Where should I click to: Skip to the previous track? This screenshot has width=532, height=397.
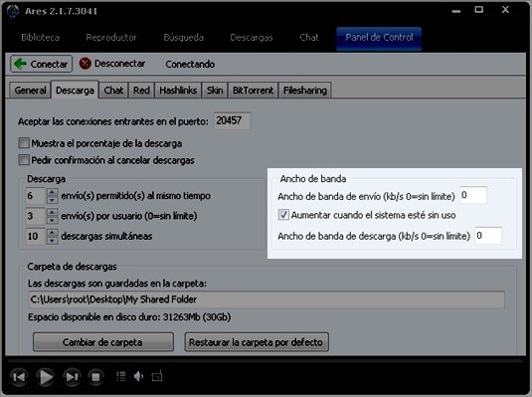point(19,377)
